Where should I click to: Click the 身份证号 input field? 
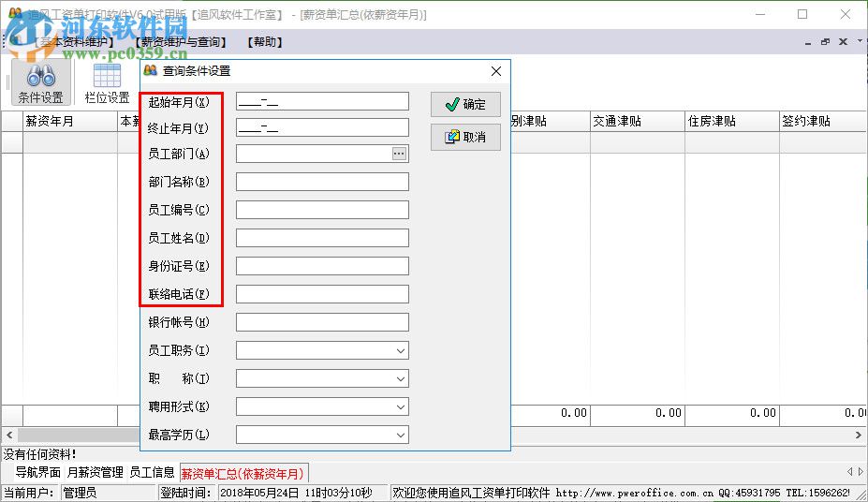(x=322, y=266)
